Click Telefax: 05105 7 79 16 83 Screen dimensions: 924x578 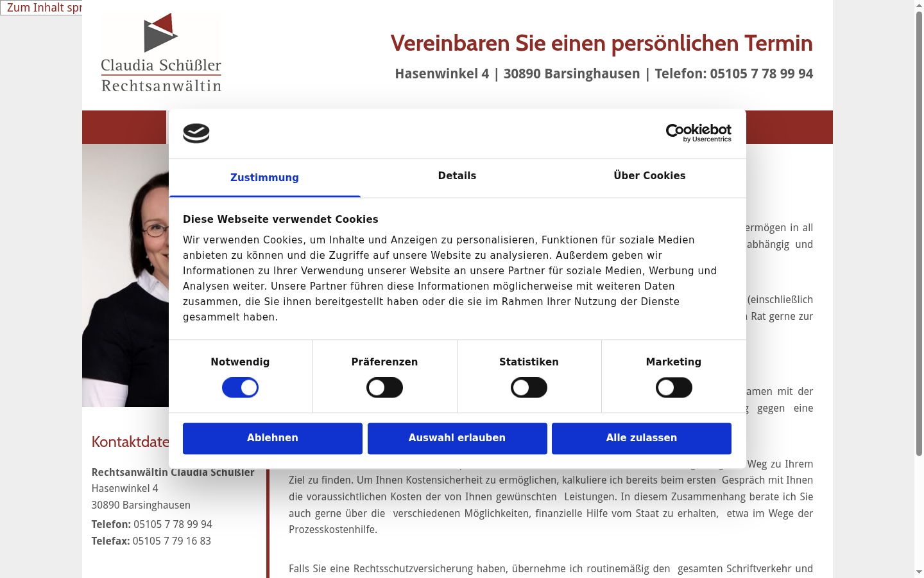151,541
